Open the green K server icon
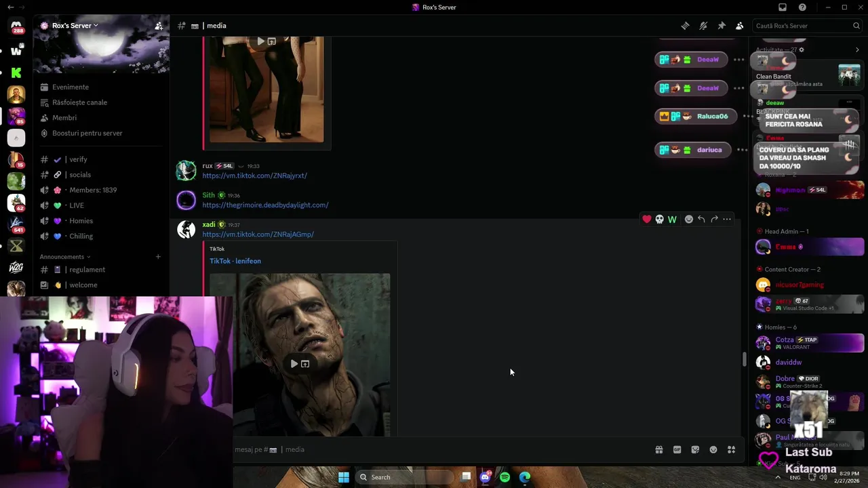This screenshot has height=488, width=868. [x=16, y=73]
